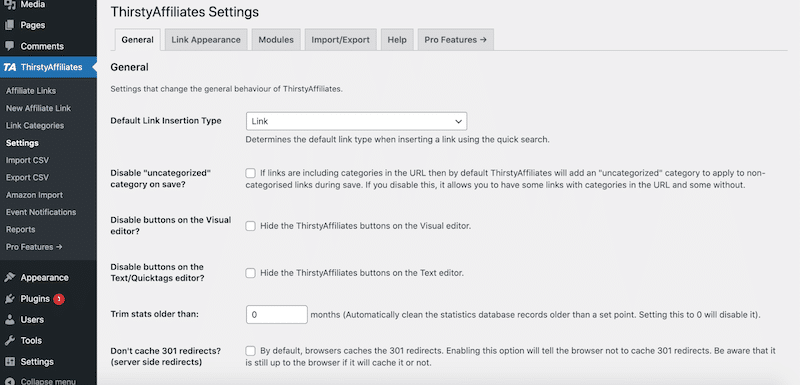Open Pro Features sidebar submenu item
Screen dimensions: 800x385
[34, 247]
